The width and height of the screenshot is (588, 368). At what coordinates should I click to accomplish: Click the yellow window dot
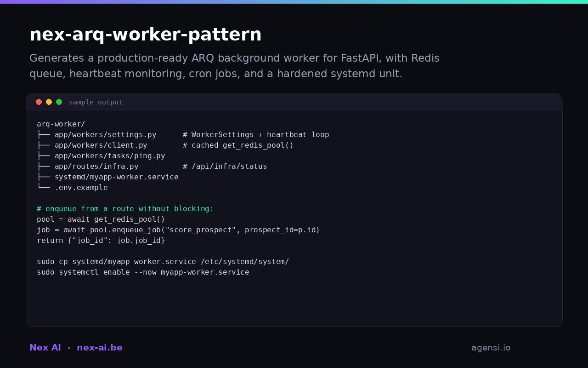point(49,102)
